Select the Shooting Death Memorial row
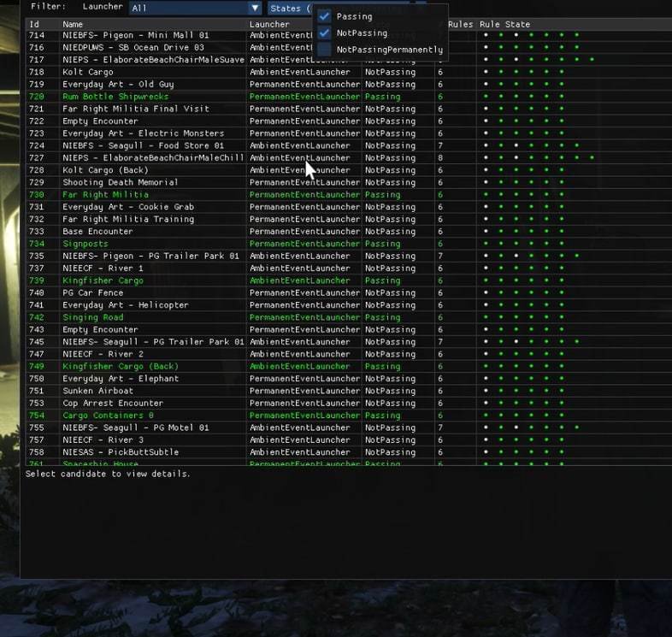Screen dimensions: 672x637 point(120,182)
